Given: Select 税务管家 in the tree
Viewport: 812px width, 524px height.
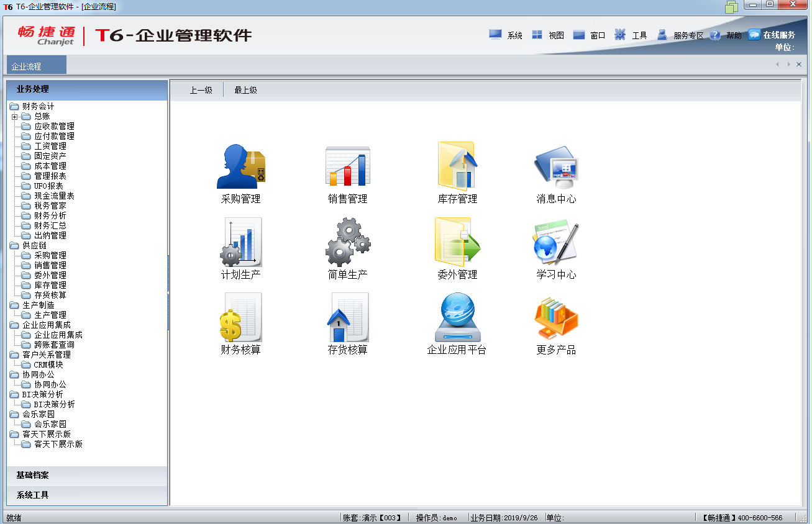Looking at the screenshot, I should pyautogui.click(x=50, y=206).
